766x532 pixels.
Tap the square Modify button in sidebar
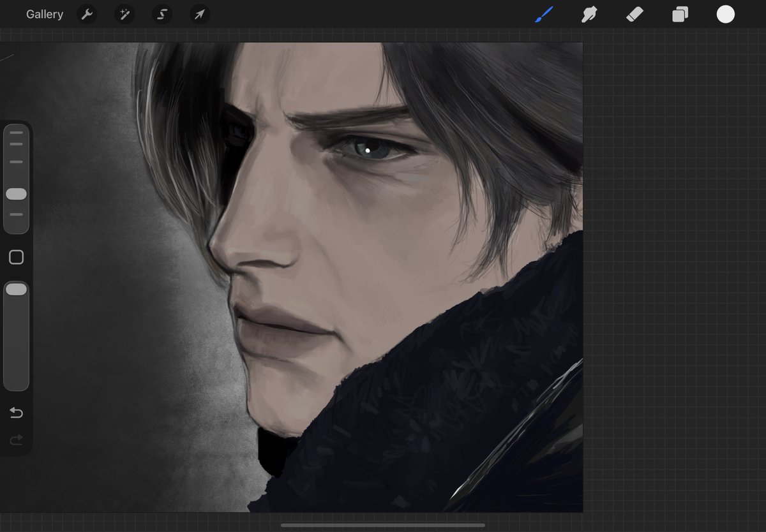pos(17,257)
